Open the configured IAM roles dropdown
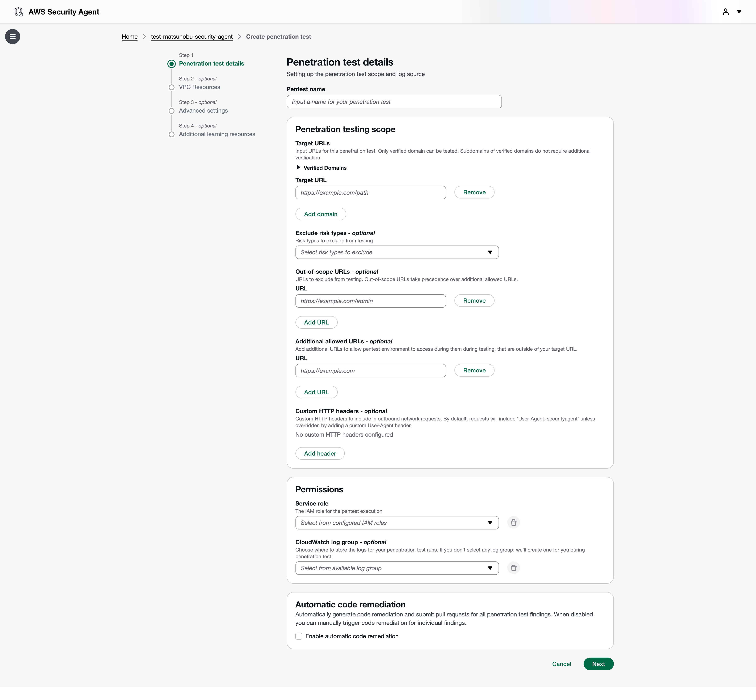 coord(396,523)
